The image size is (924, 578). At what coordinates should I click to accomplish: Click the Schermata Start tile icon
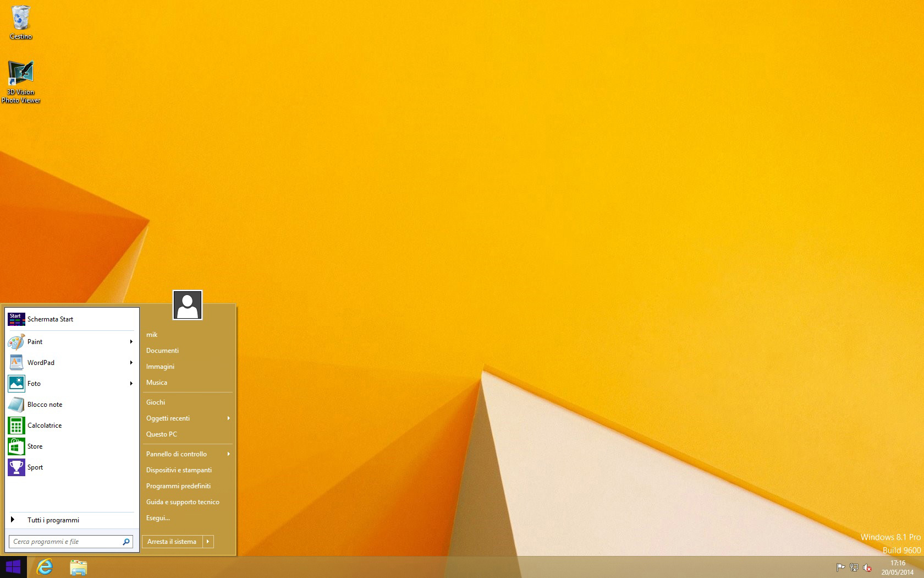coord(16,319)
